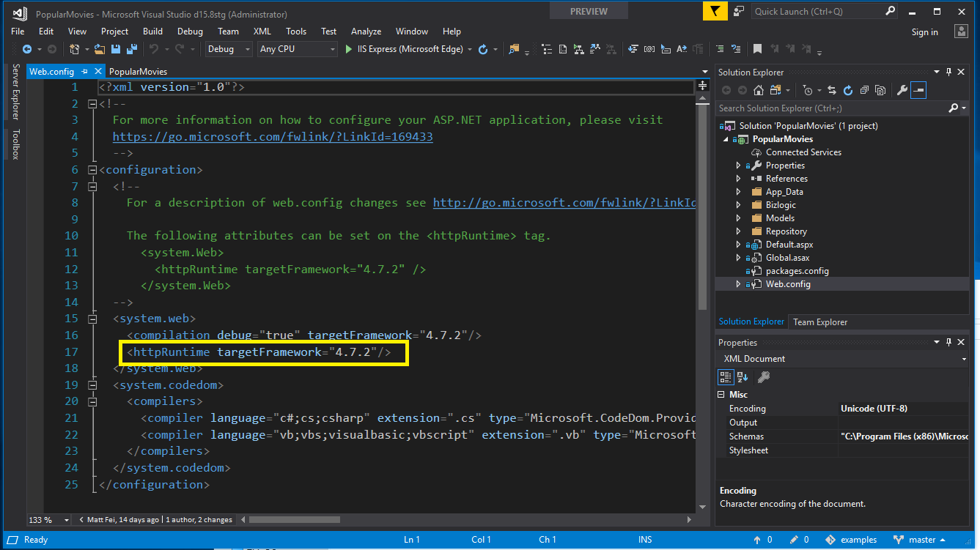Open the LinkId=169433 Microsoft hyperlink in code
Screen dimensions: 980x550
tap(273, 136)
